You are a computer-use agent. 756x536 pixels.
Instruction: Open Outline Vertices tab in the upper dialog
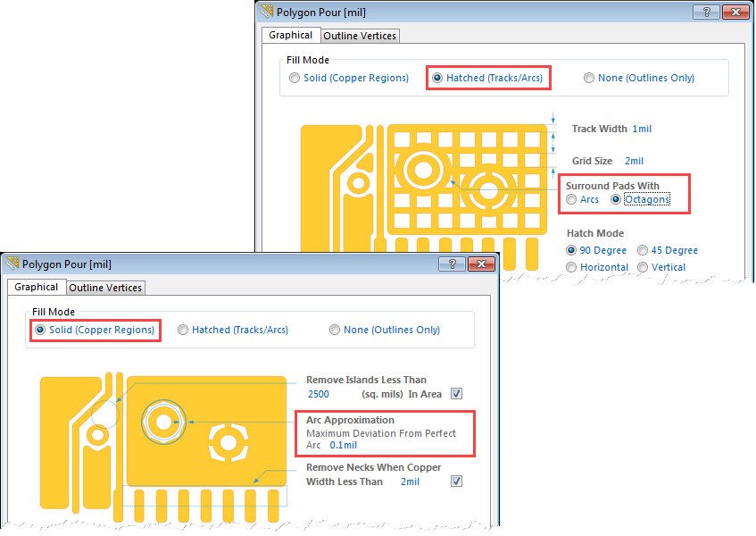click(360, 36)
